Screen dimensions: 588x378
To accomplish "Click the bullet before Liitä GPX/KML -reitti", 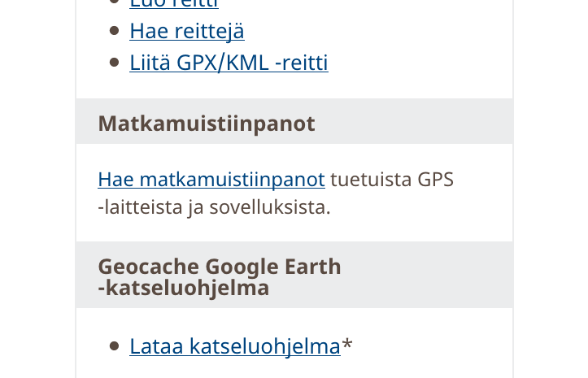I will click(x=114, y=63).
